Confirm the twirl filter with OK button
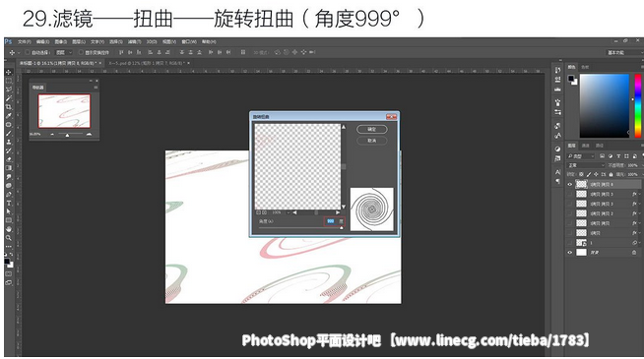 [x=371, y=129]
